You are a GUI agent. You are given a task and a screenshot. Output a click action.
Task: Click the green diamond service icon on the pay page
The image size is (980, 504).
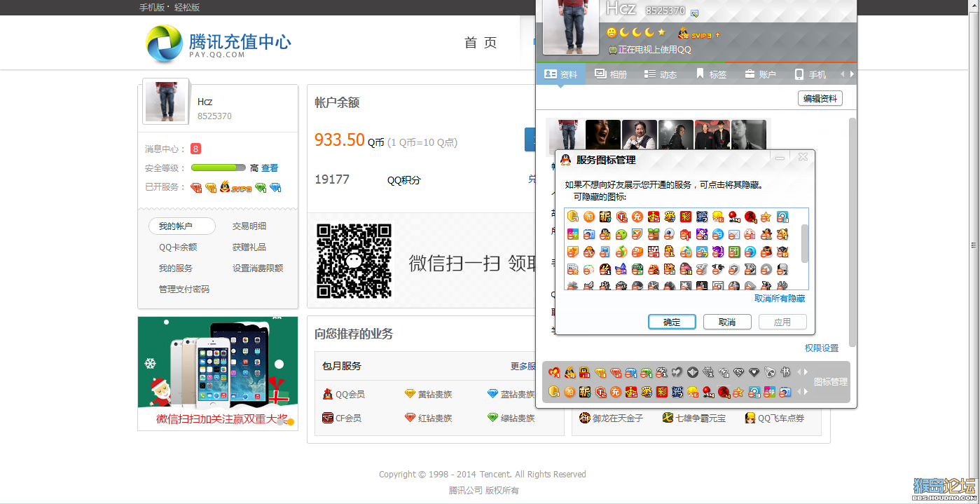point(261,187)
